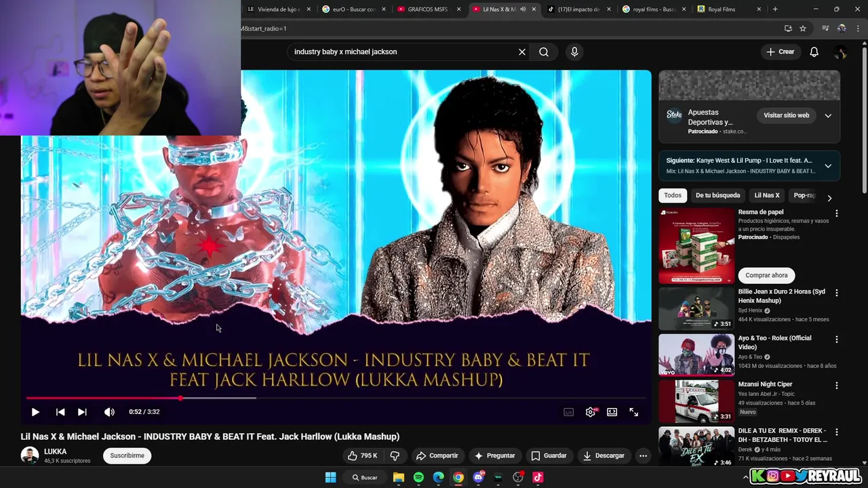Open the Mzansi Night Ciper thumbnail
Screen dimensions: 868x488
pyautogui.click(x=696, y=401)
